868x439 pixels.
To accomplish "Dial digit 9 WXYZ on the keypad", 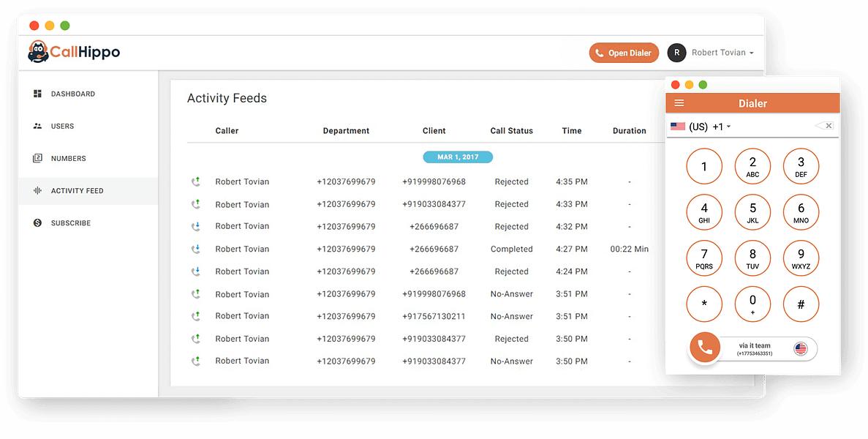I will pos(801,258).
